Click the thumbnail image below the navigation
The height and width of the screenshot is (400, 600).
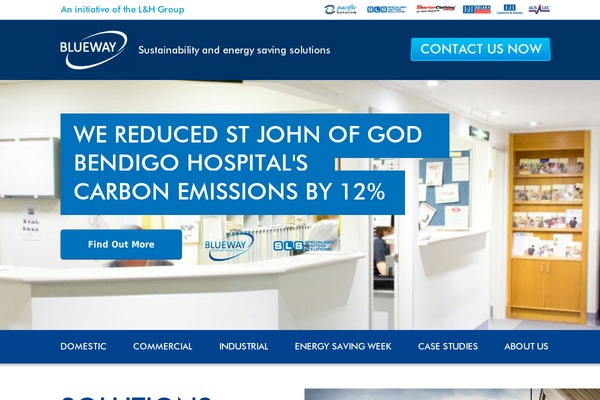[452, 394]
